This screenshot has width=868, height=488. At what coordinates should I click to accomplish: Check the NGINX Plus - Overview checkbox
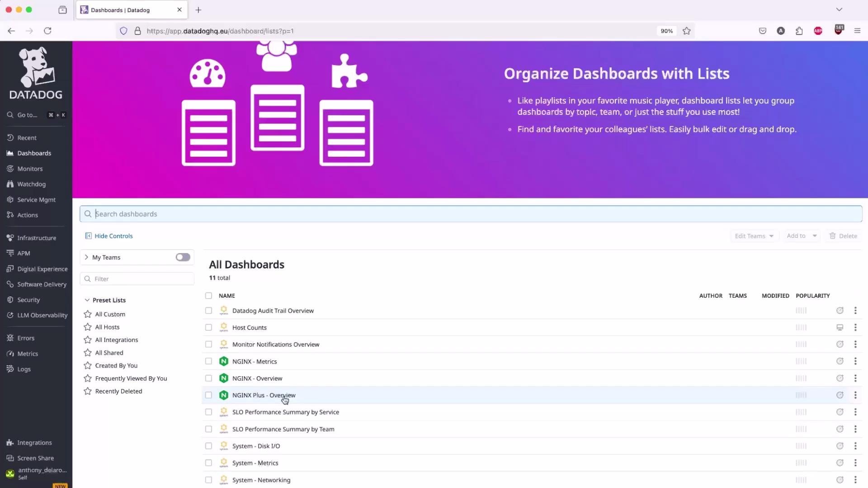[x=208, y=395]
